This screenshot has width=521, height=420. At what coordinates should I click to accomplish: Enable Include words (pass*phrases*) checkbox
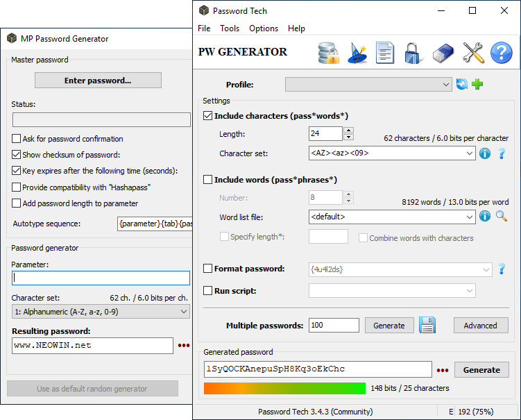tap(208, 180)
